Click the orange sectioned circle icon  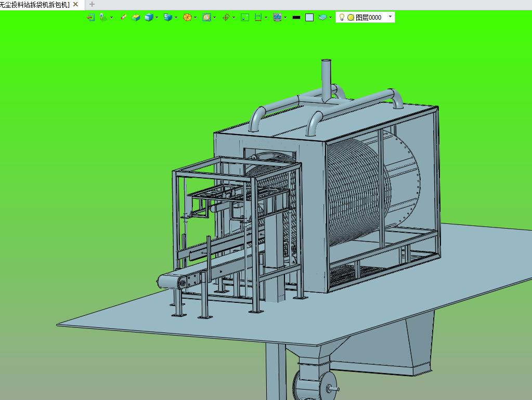coord(187,17)
